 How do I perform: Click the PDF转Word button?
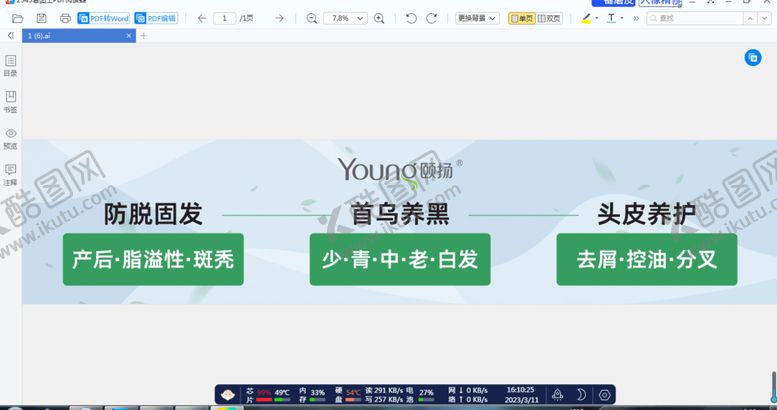(x=104, y=18)
